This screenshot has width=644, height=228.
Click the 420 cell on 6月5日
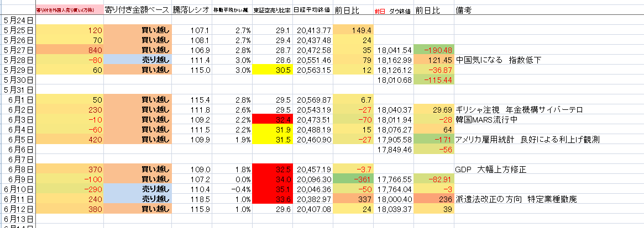click(70, 139)
